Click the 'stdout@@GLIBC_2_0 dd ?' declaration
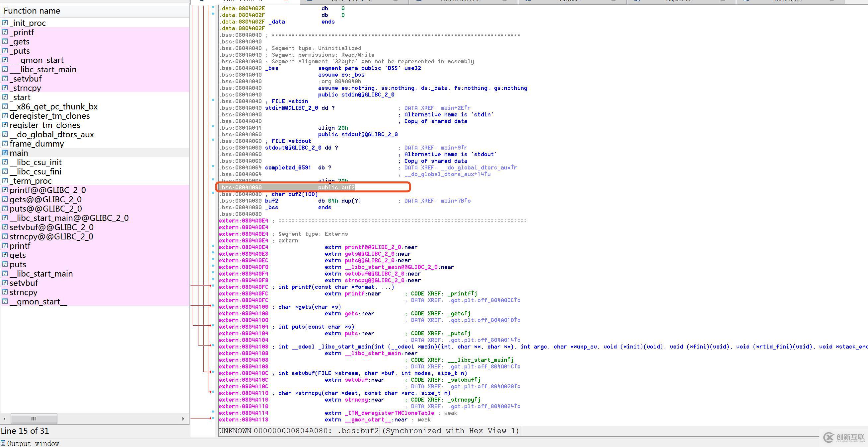868x447 pixels. tap(302, 148)
